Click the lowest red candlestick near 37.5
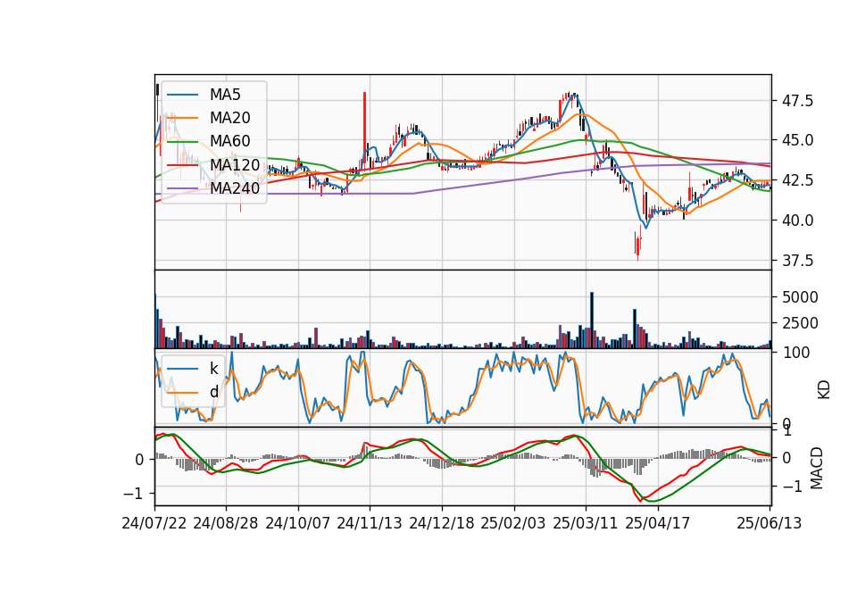Screen dimensions: 857x616 (x=637, y=247)
